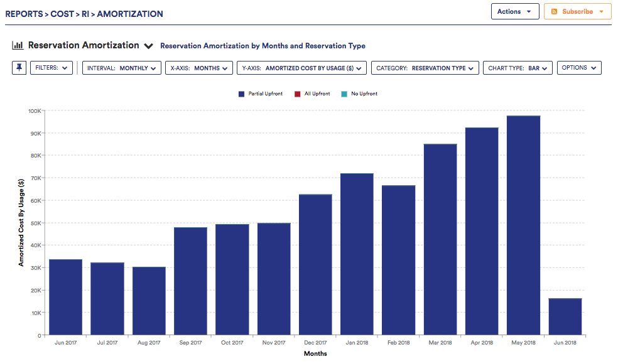
Task: Toggle the Partial Upfront legend item
Action: tap(260, 94)
